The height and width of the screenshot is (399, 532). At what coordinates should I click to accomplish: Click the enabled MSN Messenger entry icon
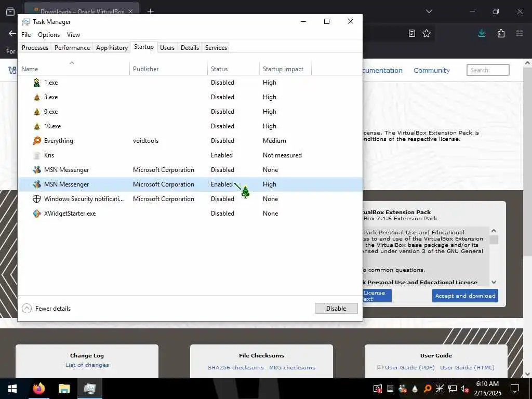click(x=37, y=184)
